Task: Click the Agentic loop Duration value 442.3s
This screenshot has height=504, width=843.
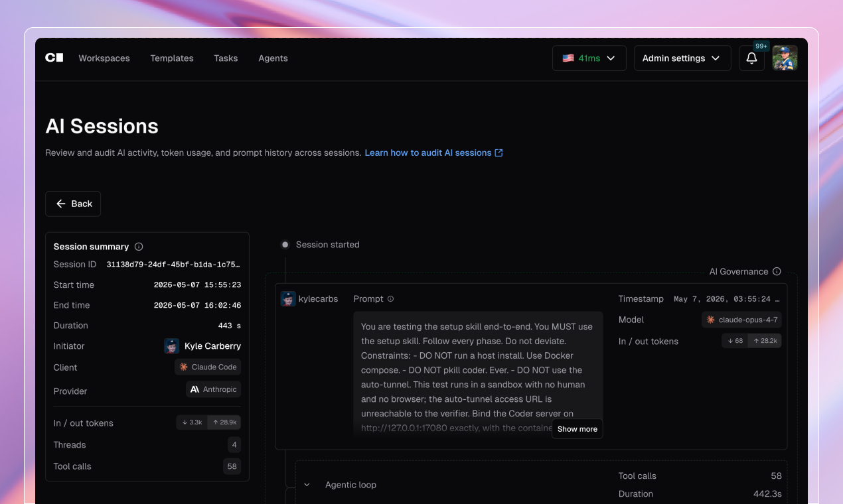Action: [x=766, y=494]
